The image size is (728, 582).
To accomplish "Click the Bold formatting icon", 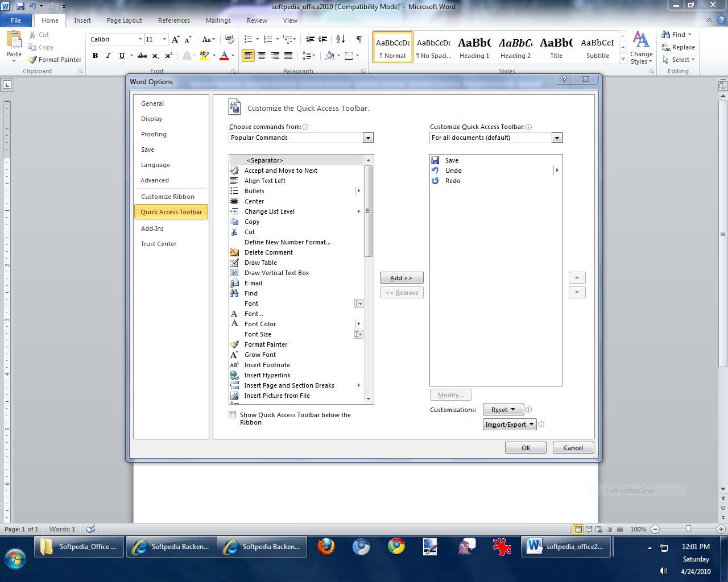I will pyautogui.click(x=95, y=56).
